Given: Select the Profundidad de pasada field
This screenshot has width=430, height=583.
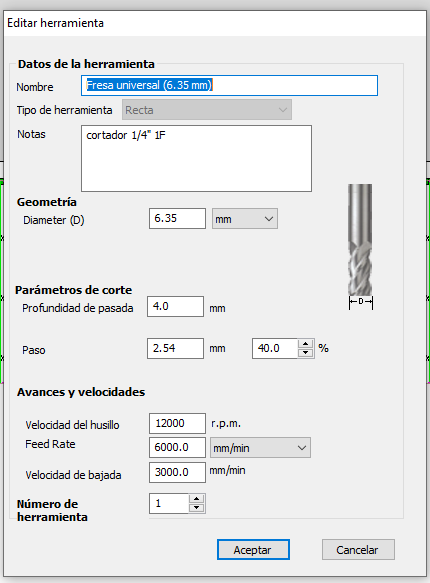Looking at the screenshot, I should point(175,307).
